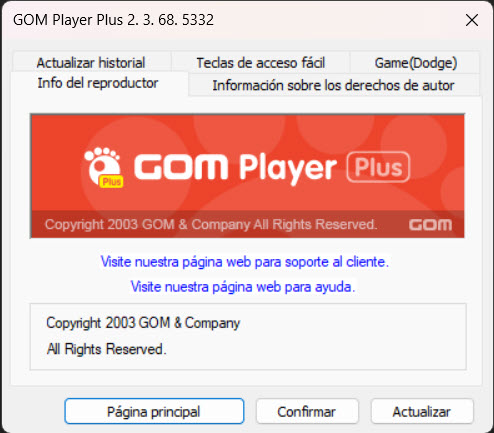Click the white GOM paw logo icon
The height and width of the screenshot is (433, 494).
click(x=103, y=167)
